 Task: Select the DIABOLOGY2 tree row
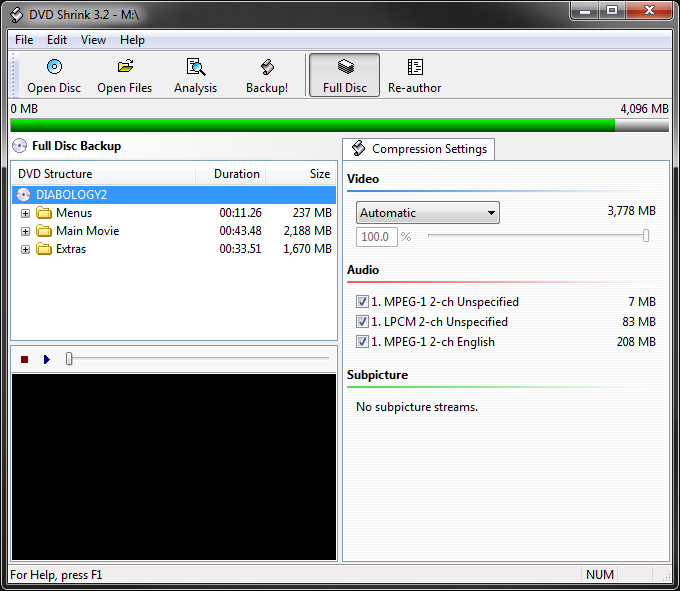click(x=174, y=195)
